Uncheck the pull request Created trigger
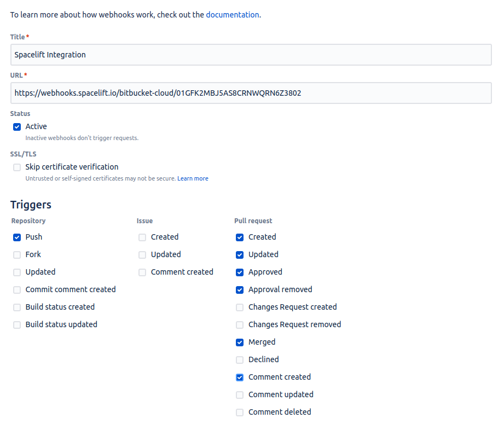504x424 pixels. (240, 237)
